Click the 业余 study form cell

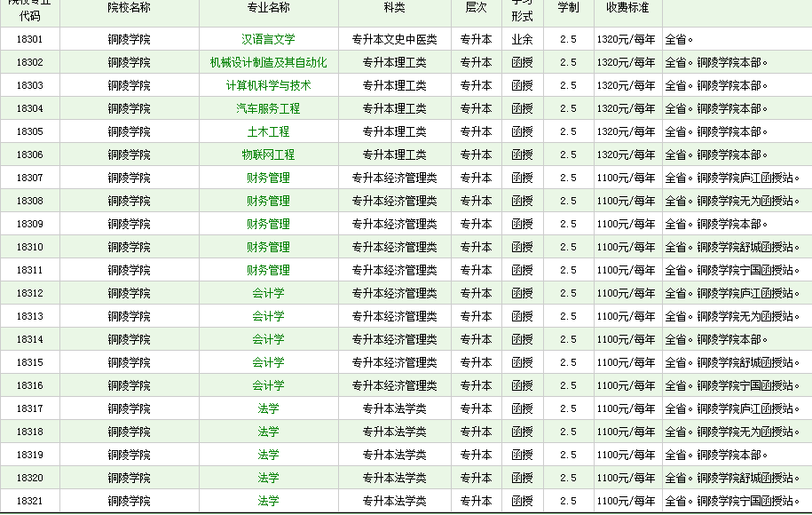[x=522, y=39]
